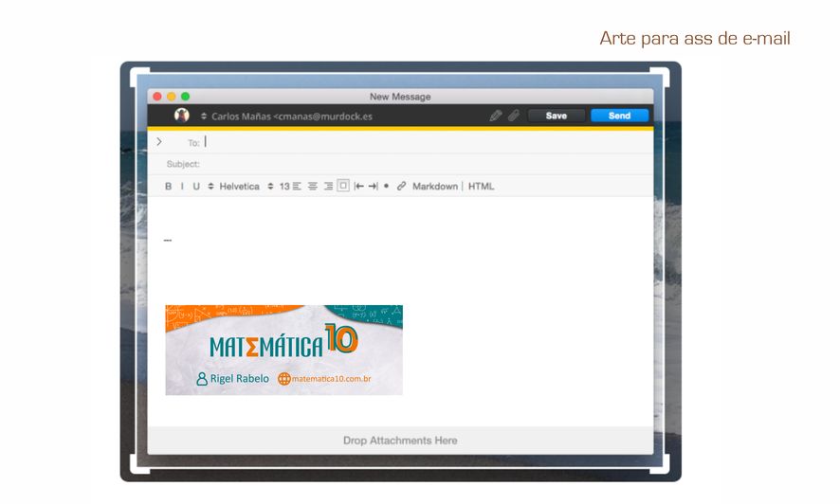Expand the recipient fields chevron
Screen dimensions: 840x504
click(158, 142)
